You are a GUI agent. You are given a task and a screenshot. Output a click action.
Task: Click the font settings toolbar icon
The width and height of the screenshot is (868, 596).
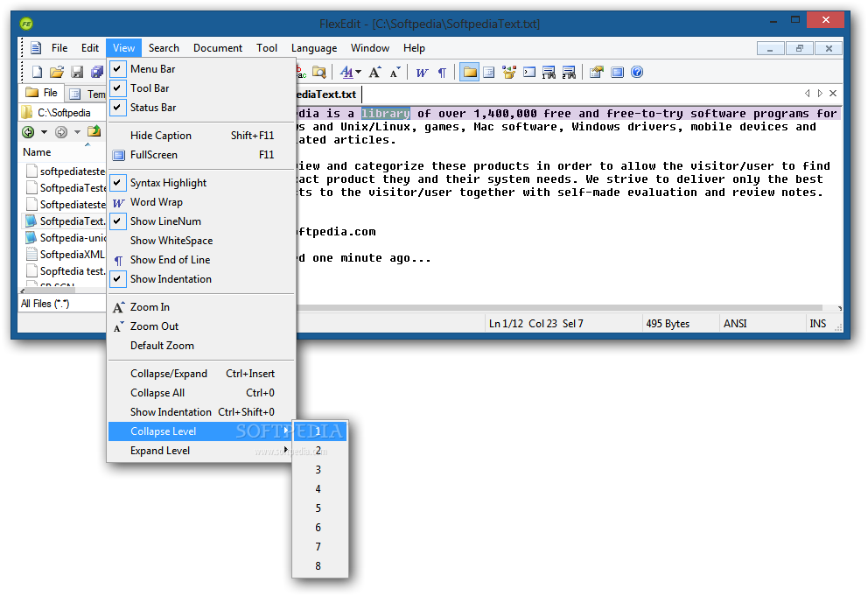[346, 72]
